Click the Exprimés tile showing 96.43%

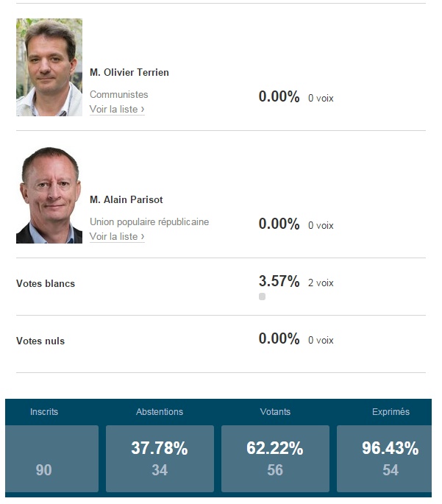[384, 458]
